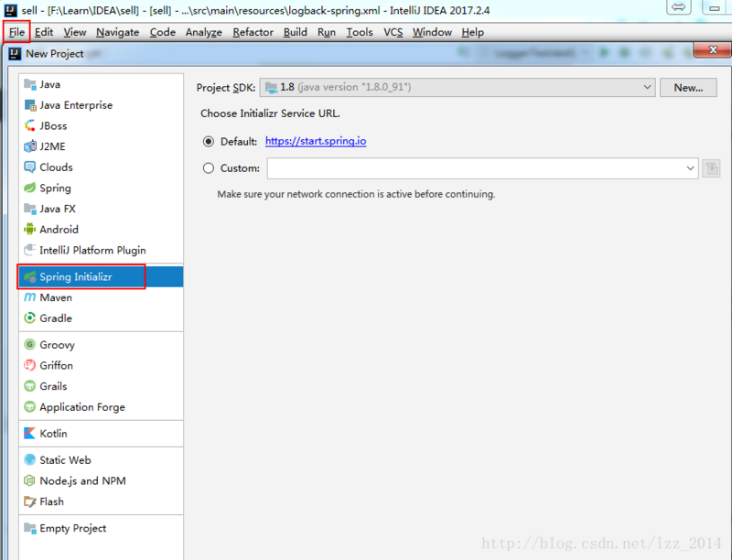Click the Grails icon
Screen dimensions: 732x560
pyautogui.click(x=30, y=386)
